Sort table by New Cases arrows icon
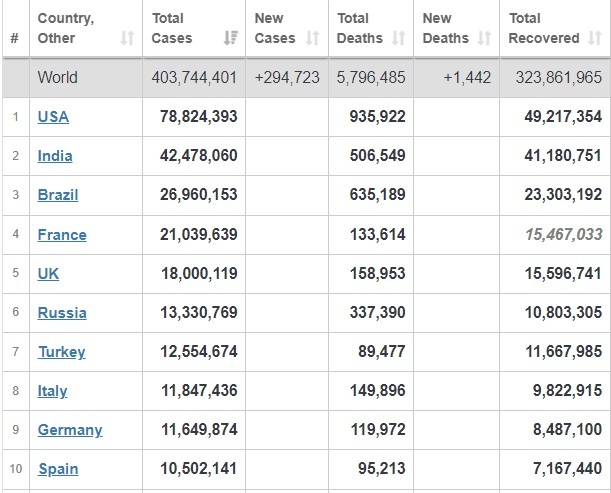The image size is (611, 493). click(313, 38)
